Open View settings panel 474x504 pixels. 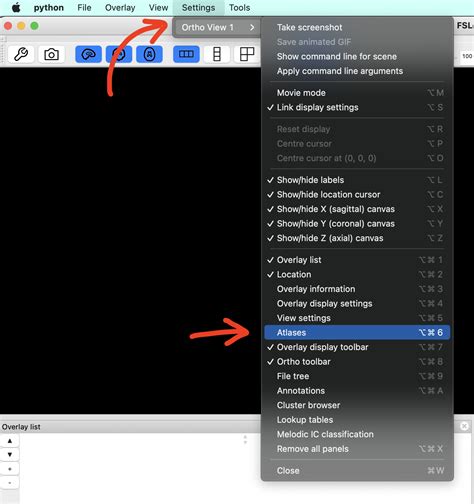[357, 318]
